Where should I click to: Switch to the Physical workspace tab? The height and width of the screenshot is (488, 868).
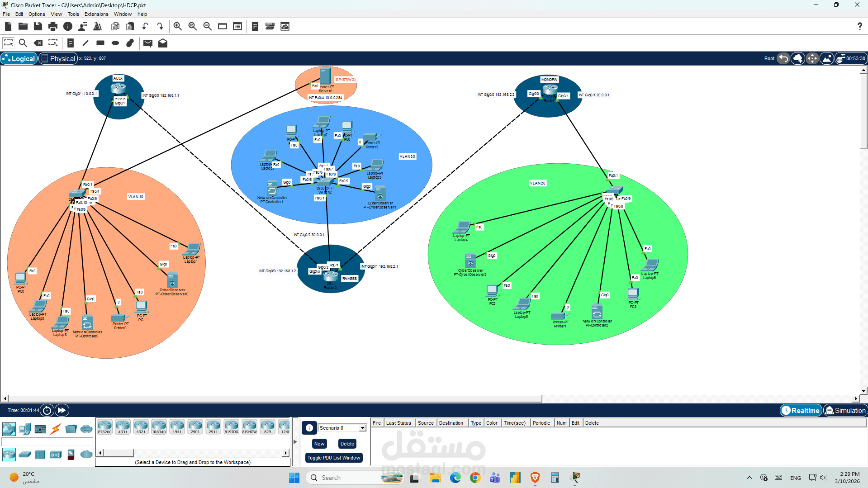[58, 58]
